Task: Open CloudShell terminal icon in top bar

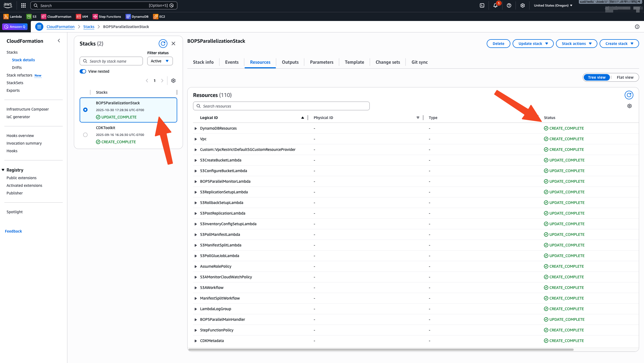Action: (x=482, y=5)
